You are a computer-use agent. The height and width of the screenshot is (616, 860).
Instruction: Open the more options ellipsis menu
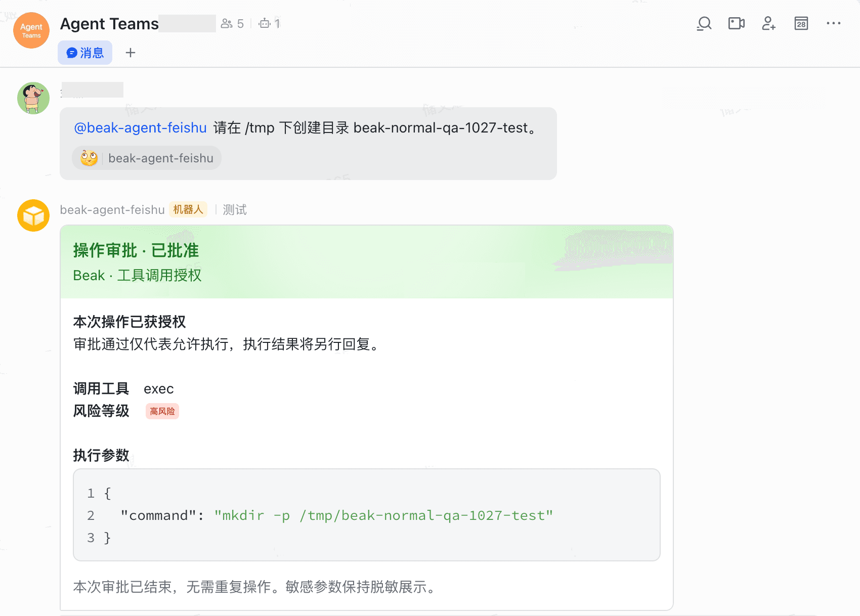click(834, 23)
